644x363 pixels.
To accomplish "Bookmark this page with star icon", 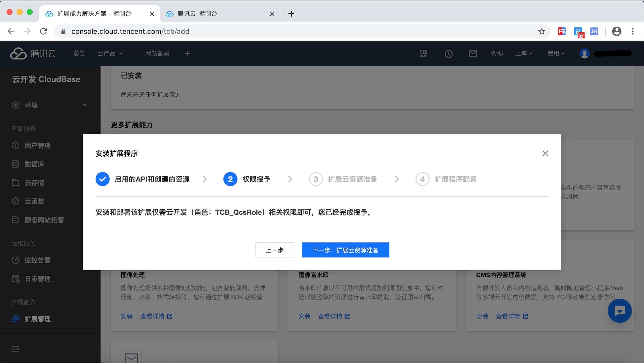I will click(x=542, y=31).
